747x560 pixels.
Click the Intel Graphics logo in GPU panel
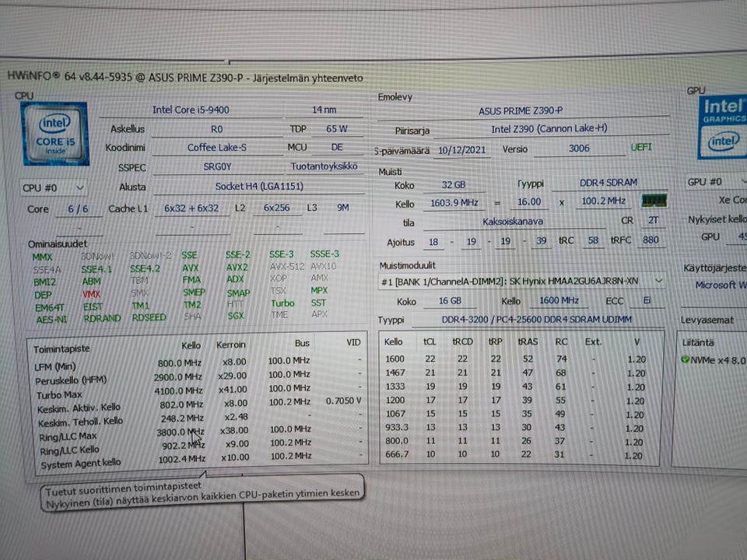tap(723, 127)
